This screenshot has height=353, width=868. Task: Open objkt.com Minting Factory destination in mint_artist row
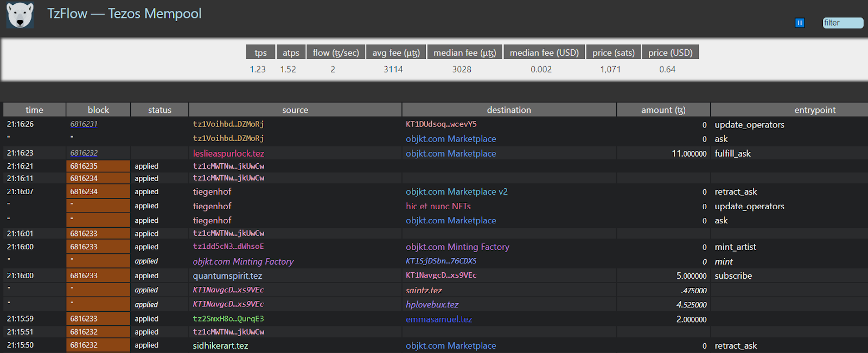(x=457, y=247)
